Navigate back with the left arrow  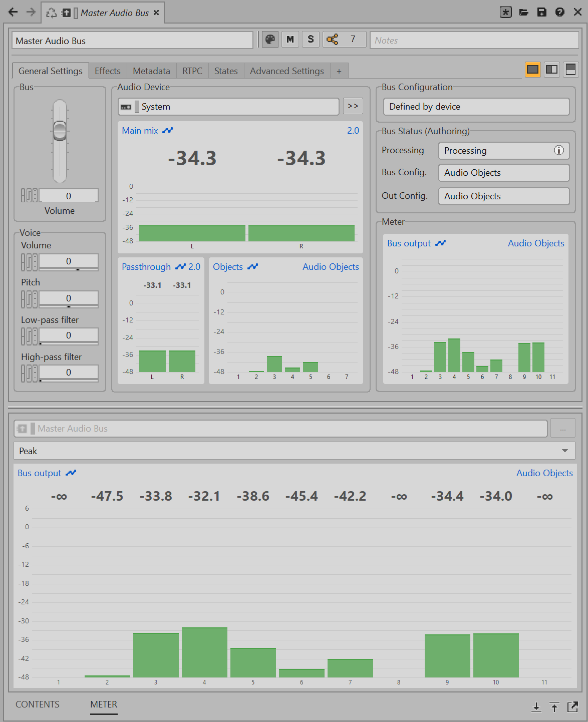[x=13, y=13]
